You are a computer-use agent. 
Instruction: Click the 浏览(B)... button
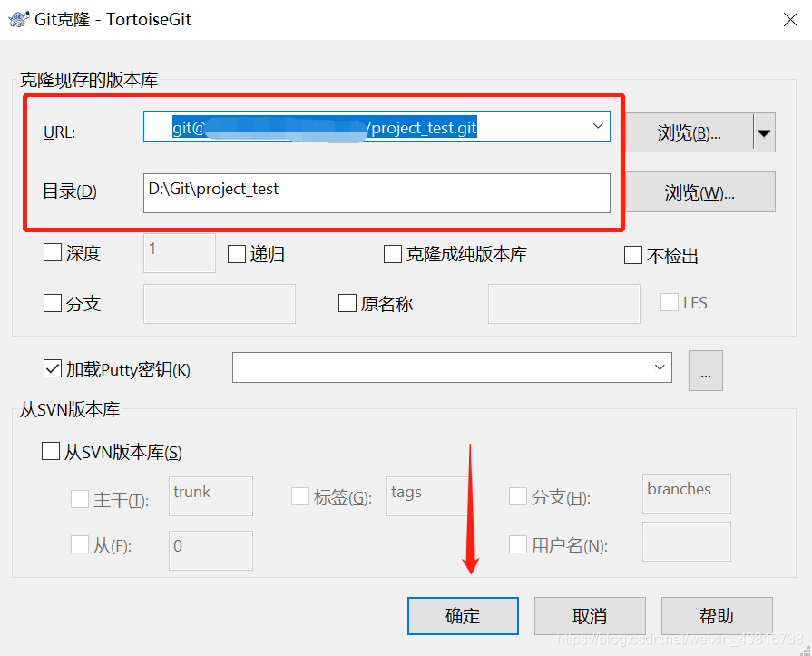point(689,132)
